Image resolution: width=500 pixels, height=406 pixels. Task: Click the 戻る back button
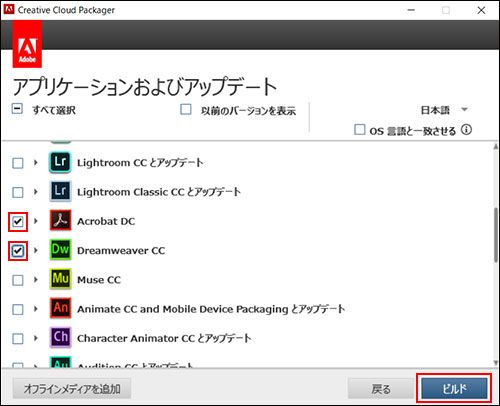(x=381, y=389)
